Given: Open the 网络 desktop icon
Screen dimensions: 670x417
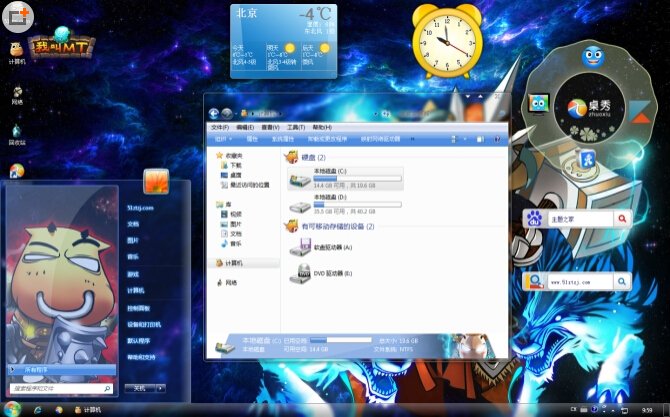Looking at the screenshot, I should (17, 95).
